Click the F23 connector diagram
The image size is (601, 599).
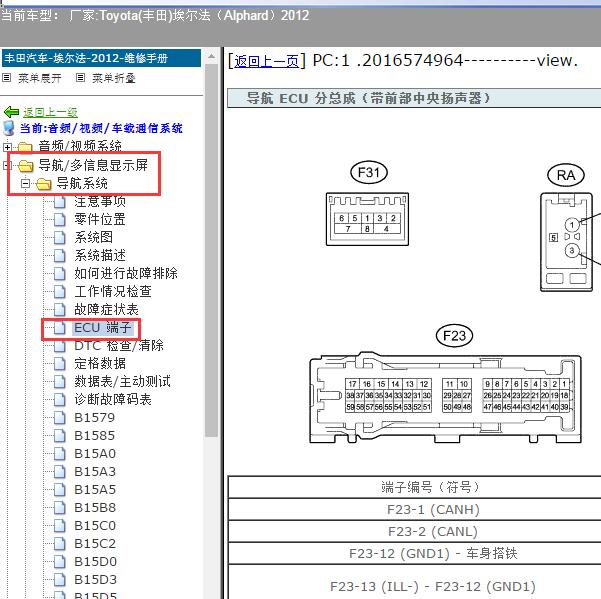[x=445, y=399]
